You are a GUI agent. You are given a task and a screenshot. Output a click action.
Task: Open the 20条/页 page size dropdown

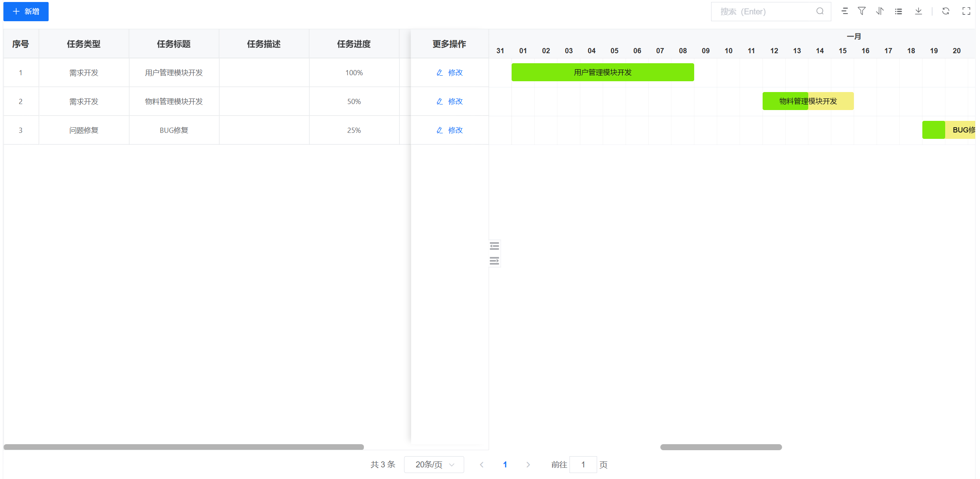pyautogui.click(x=434, y=465)
